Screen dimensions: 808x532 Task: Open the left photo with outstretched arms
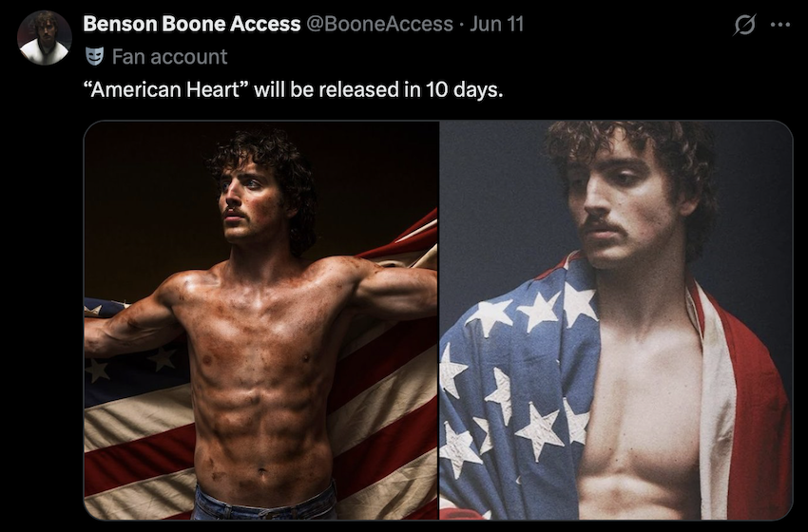pos(261,320)
